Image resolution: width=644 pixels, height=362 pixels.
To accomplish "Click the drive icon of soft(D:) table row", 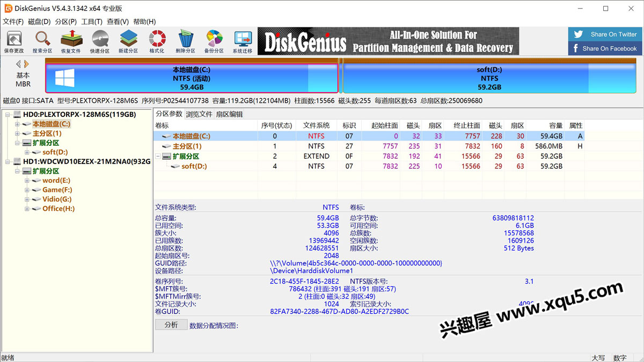I will [x=175, y=166].
